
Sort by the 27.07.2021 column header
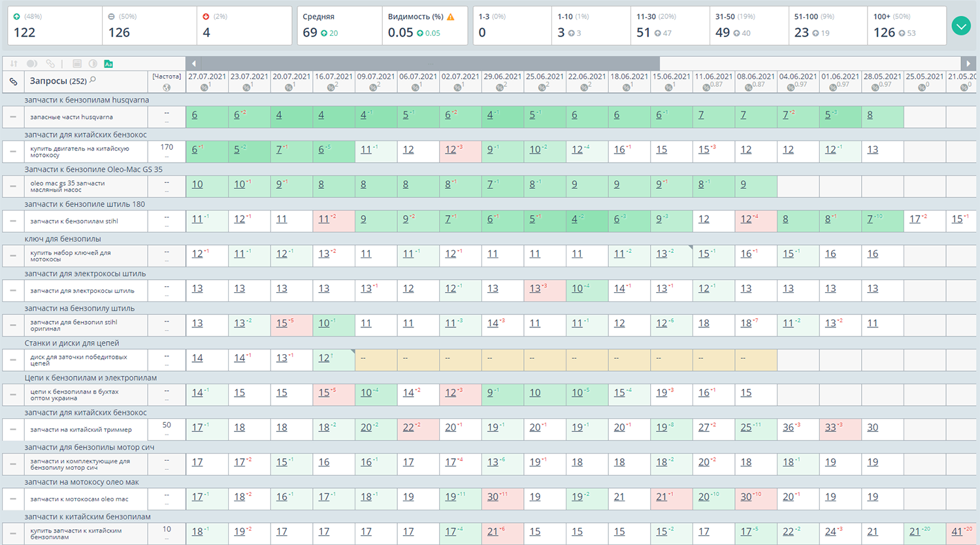click(x=206, y=76)
